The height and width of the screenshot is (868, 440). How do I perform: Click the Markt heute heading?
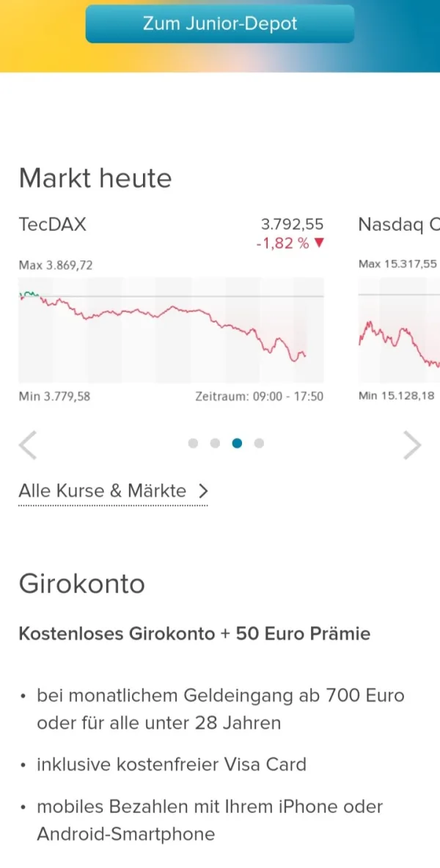coord(95,178)
